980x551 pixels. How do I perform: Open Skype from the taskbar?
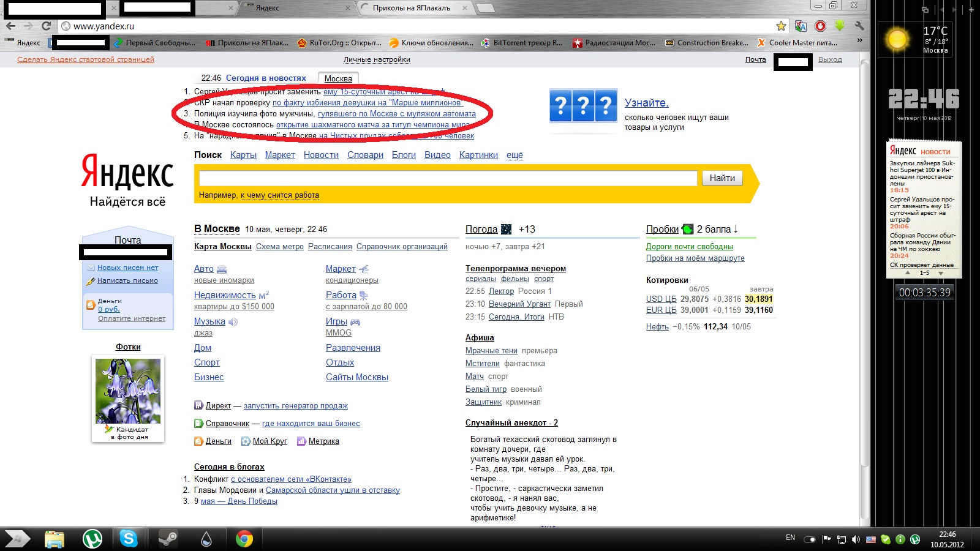click(129, 539)
